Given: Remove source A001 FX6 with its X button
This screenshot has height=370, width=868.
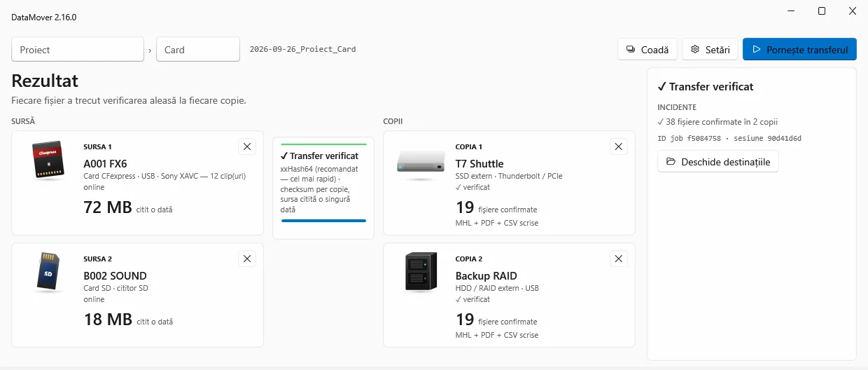Looking at the screenshot, I should 247,146.
